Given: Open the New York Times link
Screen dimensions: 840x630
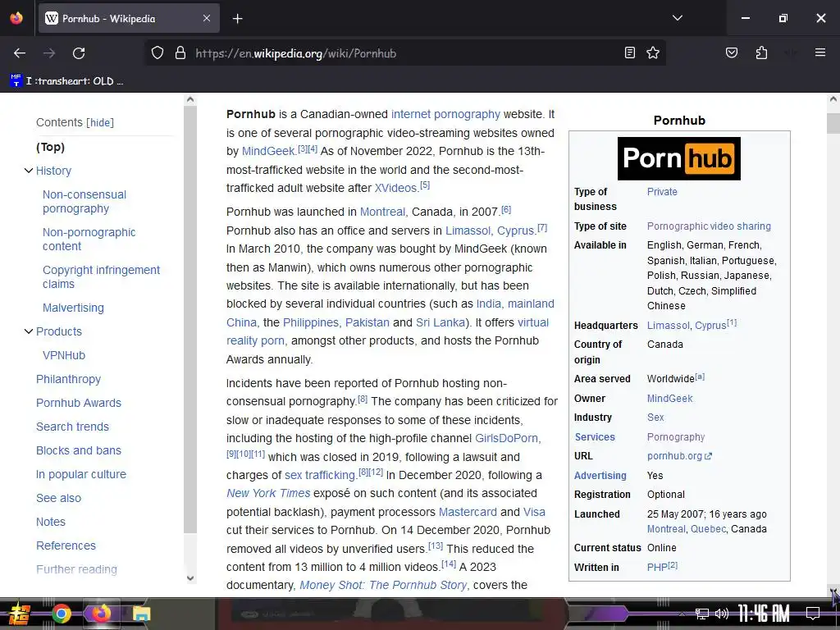Looking at the screenshot, I should pos(268,493).
